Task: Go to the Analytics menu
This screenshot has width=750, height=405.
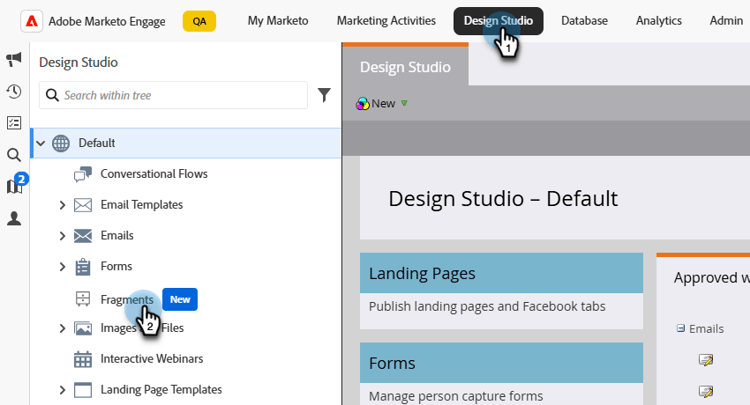Action: pyautogui.click(x=658, y=21)
